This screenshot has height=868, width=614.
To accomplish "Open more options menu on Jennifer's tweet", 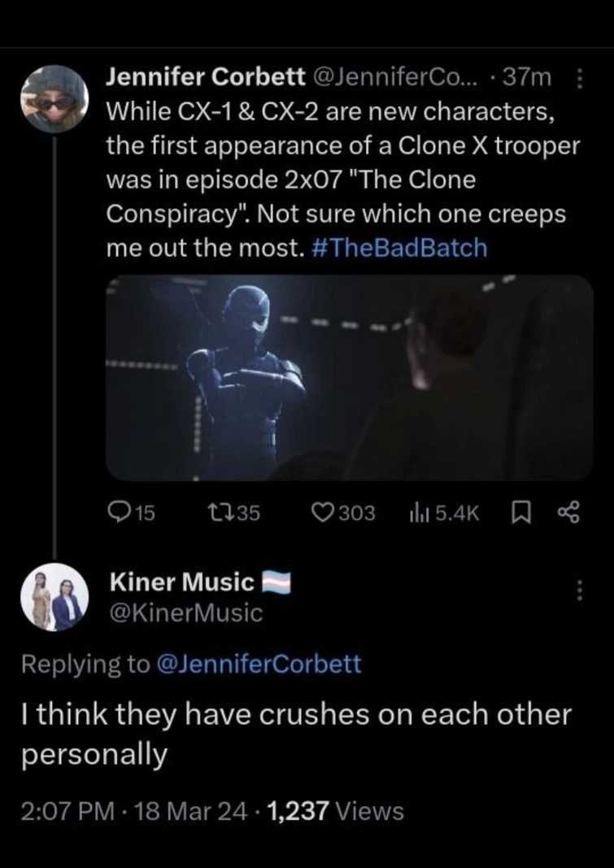I will 579,79.
